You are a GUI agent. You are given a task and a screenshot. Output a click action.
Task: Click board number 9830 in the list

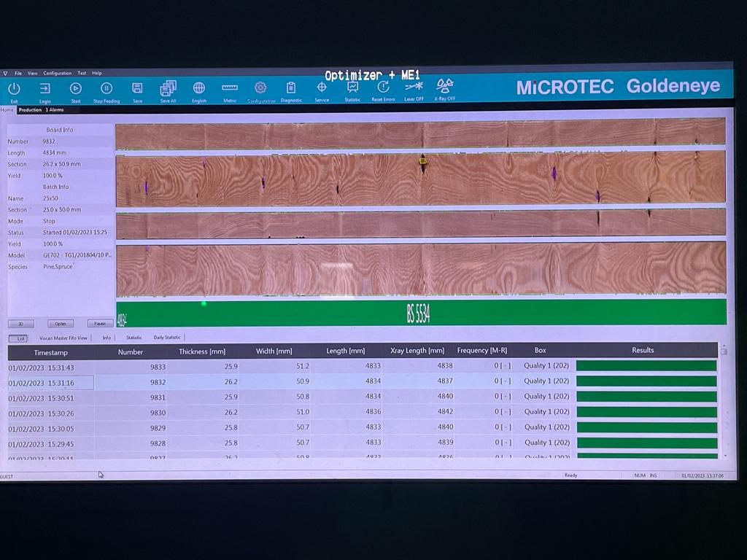click(158, 413)
